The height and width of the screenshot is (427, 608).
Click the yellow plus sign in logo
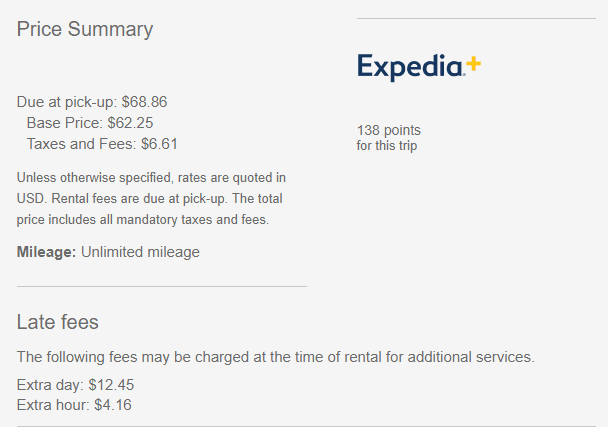tap(473, 64)
